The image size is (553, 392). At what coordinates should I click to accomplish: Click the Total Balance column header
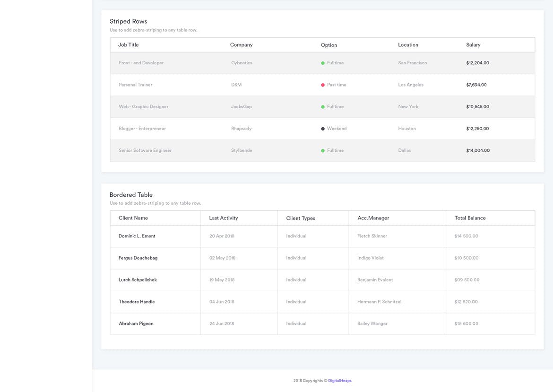pos(470,218)
